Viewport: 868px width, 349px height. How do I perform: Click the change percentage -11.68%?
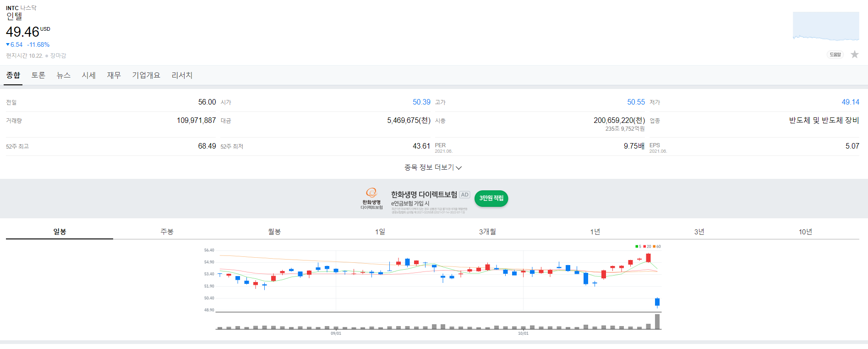click(x=38, y=44)
